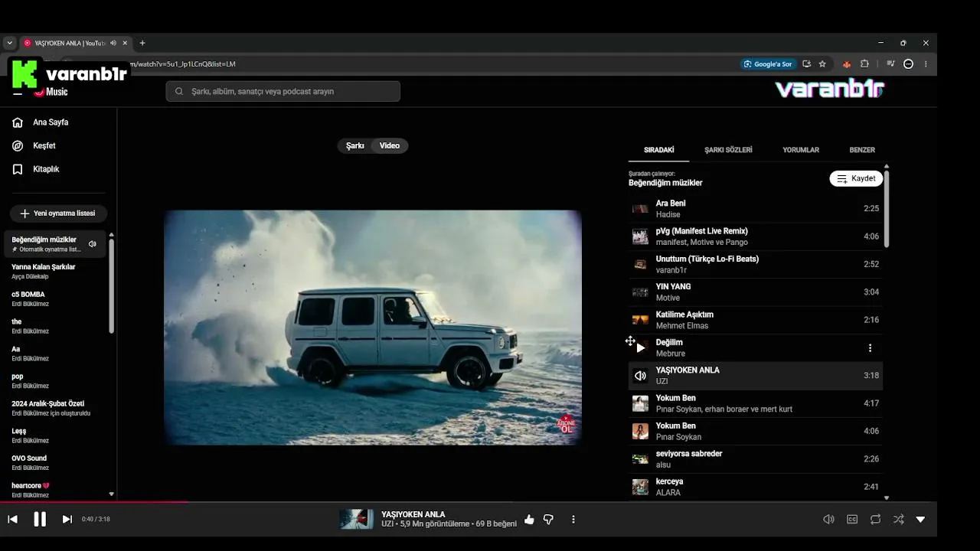Viewport: 980px width, 551px height.
Task: Mute tab via tab audio icon
Action: 113,43
